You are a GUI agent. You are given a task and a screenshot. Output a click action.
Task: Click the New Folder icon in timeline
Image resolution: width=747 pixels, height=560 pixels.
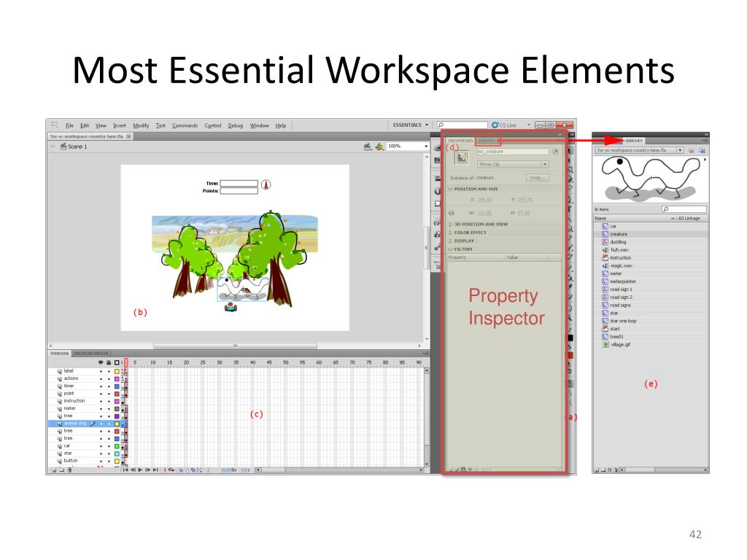pyautogui.click(x=61, y=470)
